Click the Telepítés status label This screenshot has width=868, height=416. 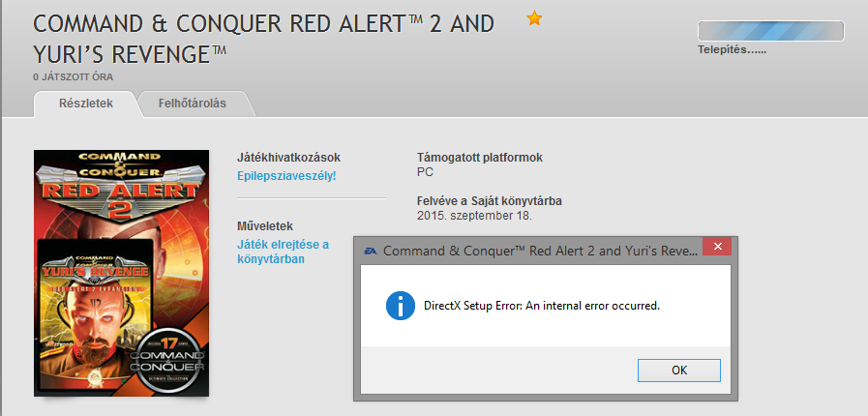(732, 49)
